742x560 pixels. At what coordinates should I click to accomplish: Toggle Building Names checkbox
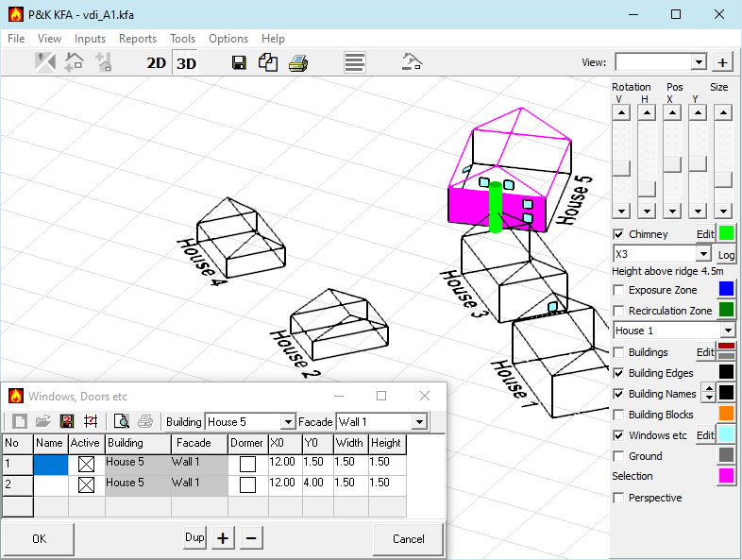(x=618, y=394)
